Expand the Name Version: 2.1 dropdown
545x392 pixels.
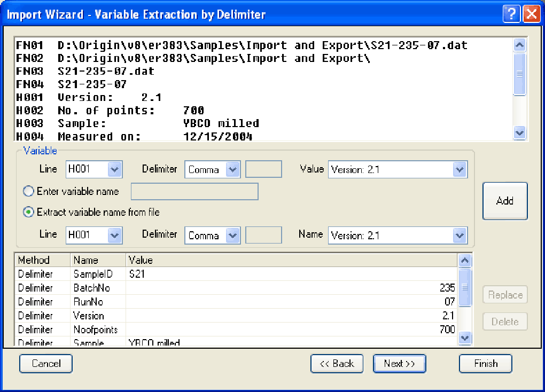tap(460, 236)
